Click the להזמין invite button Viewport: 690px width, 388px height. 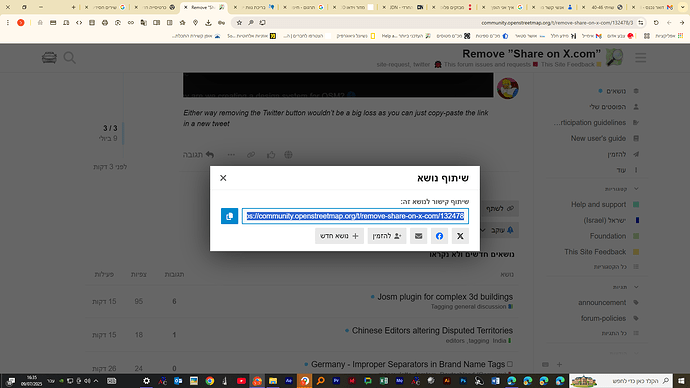[x=387, y=236]
